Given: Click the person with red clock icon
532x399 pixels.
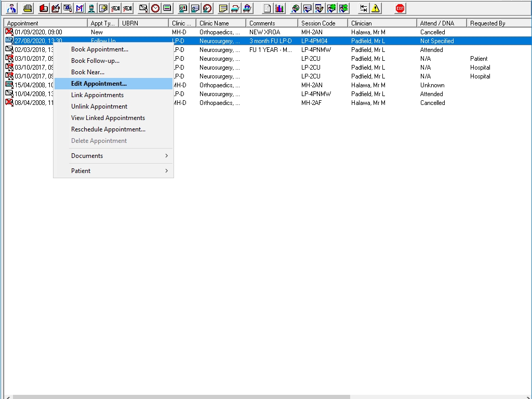Looking at the screenshot, I should tap(207, 8).
